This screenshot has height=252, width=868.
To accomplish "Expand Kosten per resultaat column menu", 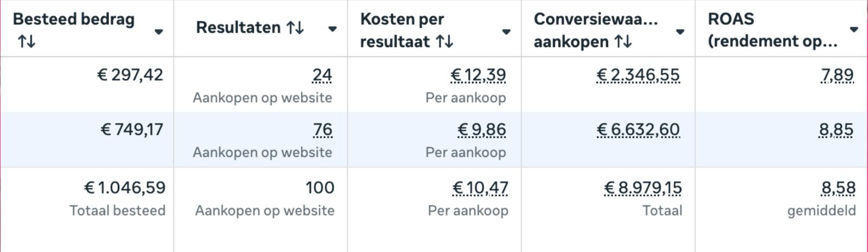I will [506, 31].
